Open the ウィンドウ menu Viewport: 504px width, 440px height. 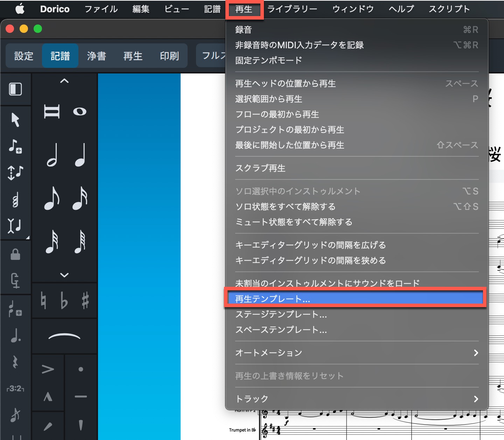pyautogui.click(x=353, y=9)
